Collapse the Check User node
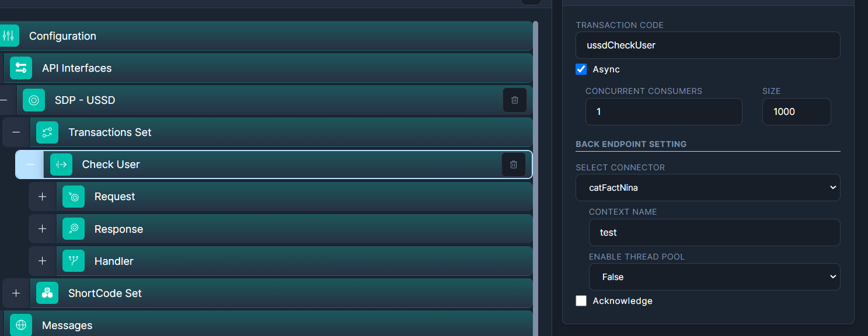Viewport: 868px width, 336px height. (30, 164)
